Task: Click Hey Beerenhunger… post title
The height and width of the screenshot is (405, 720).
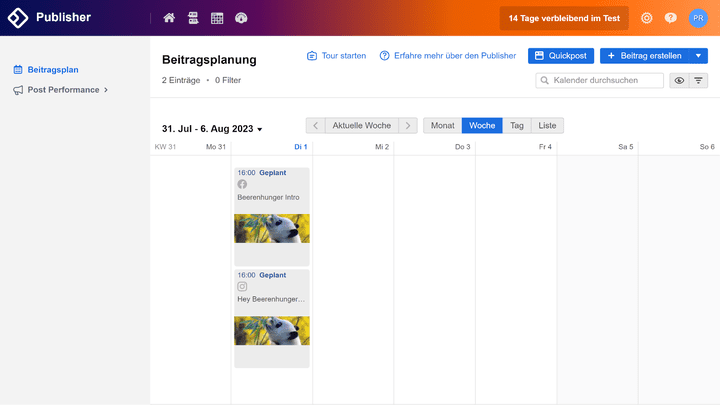Action: (271, 299)
